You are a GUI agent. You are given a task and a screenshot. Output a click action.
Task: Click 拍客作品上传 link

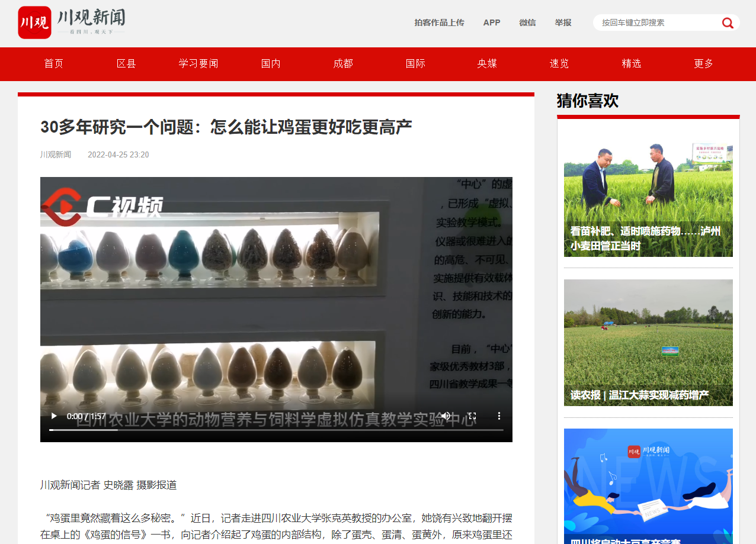[x=439, y=22]
